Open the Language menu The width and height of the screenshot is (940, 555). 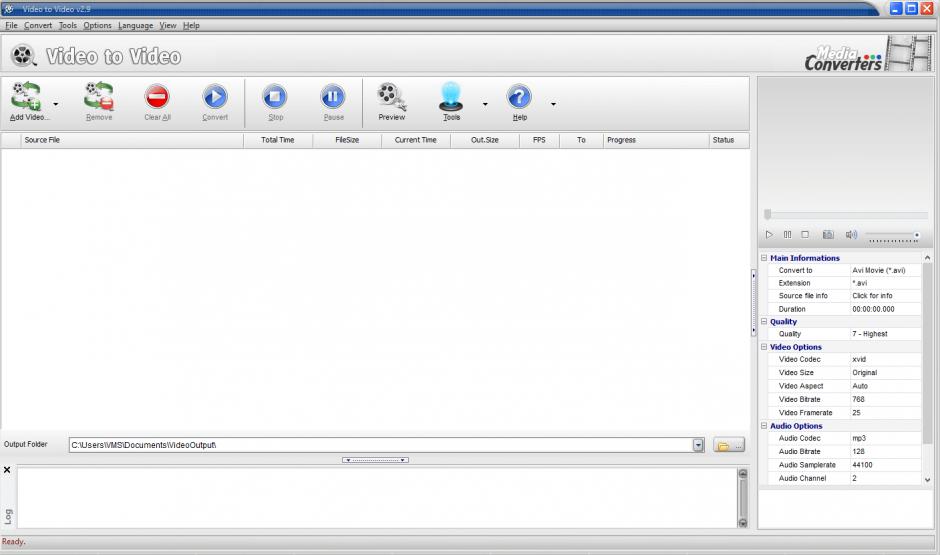click(135, 25)
